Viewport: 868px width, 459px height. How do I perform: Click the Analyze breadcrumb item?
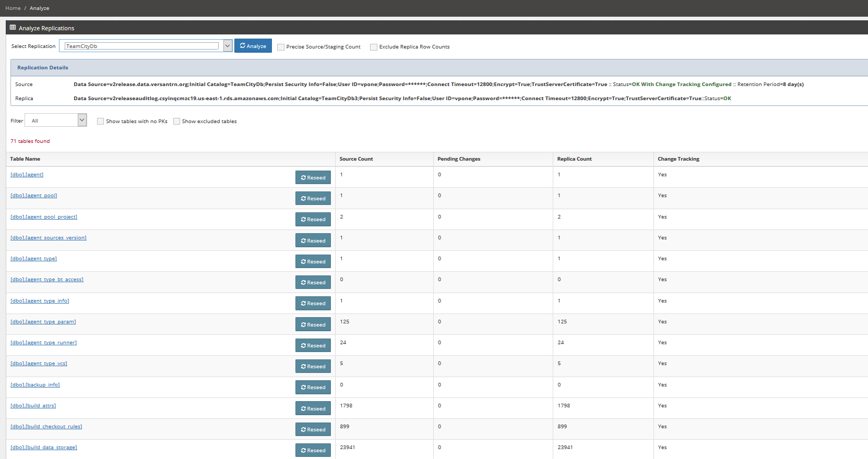pyautogui.click(x=39, y=8)
